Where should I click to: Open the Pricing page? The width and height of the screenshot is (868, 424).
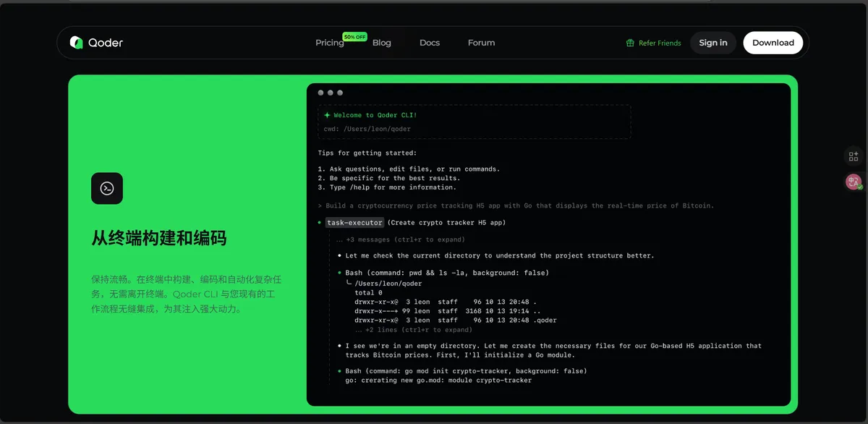(x=329, y=43)
